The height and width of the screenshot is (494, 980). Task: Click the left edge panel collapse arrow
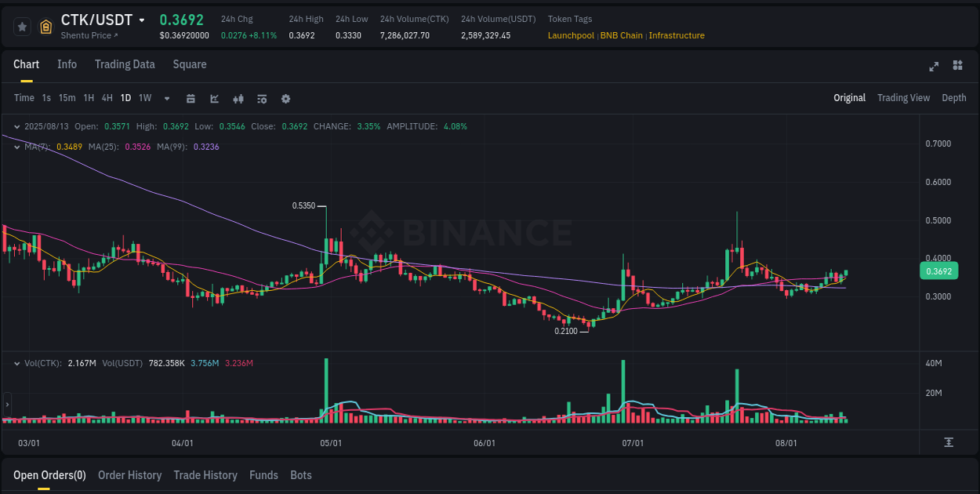pos(5,405)
